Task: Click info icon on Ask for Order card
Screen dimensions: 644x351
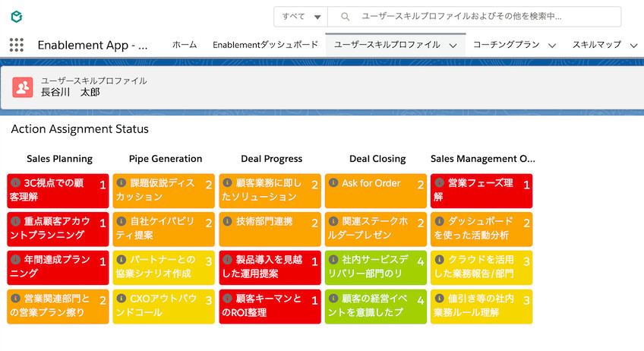Action: click(333, 183)
